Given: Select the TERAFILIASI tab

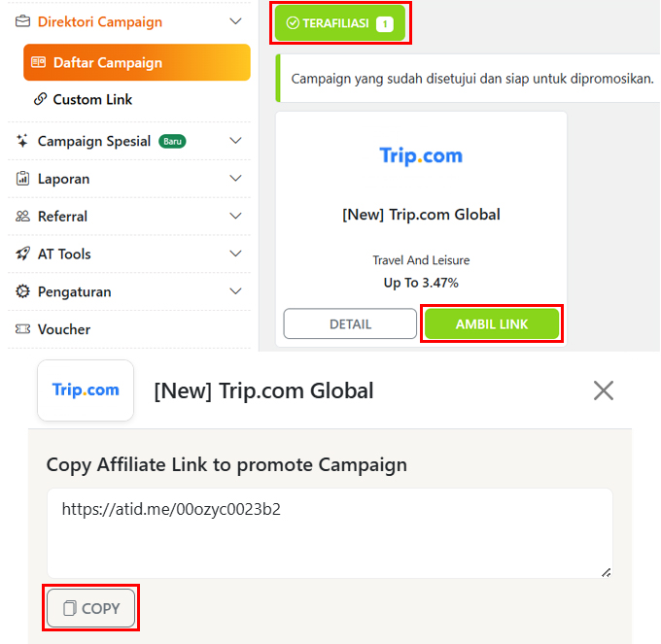Looking at the screenshot, I should point(339,22).
